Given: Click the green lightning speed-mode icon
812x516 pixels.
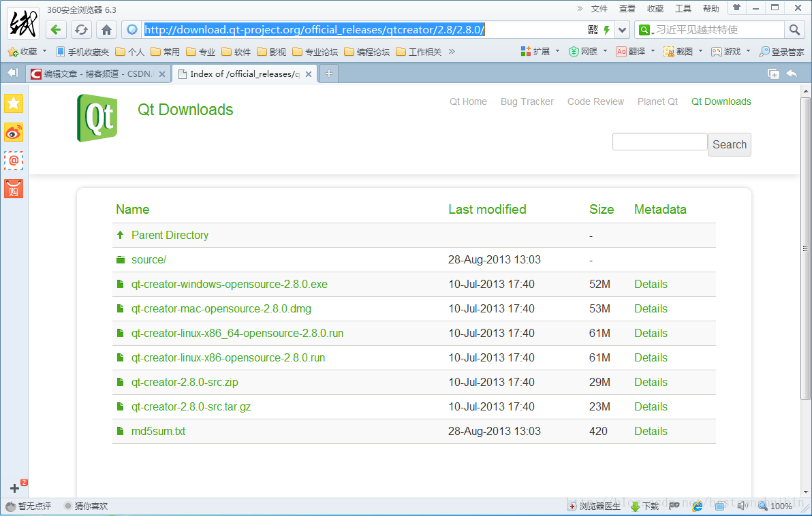Looking at the screenshot, I should 606,29.
